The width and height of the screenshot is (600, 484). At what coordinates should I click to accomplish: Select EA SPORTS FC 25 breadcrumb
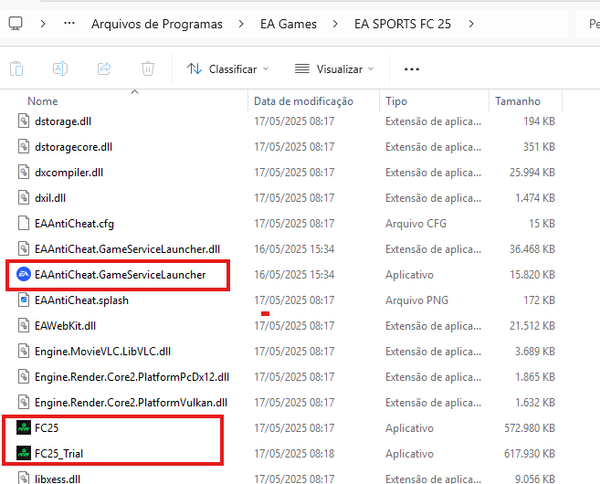pos(403,24)
